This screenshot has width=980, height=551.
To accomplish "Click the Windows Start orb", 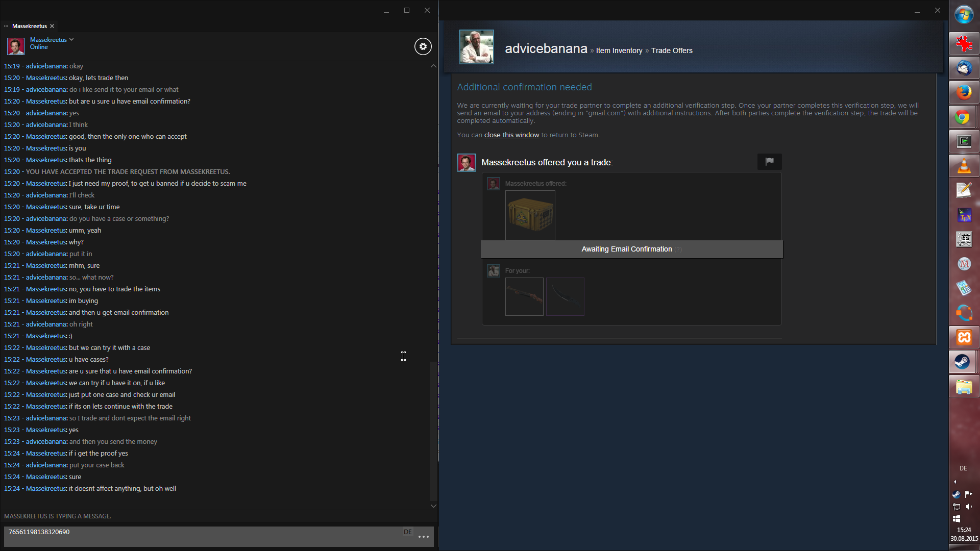I will click(964, 15).
